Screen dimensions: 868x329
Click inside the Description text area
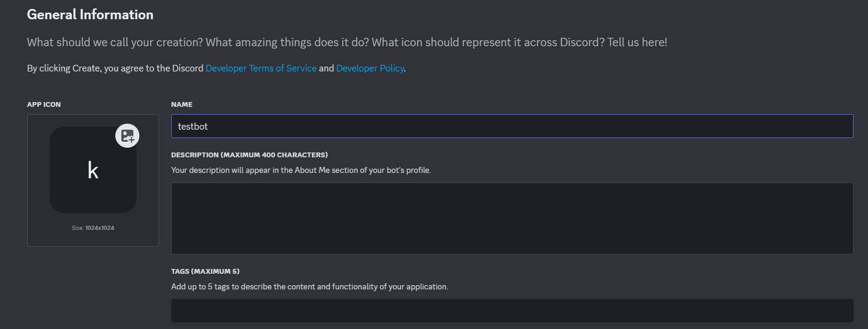[x=512, y=219]
